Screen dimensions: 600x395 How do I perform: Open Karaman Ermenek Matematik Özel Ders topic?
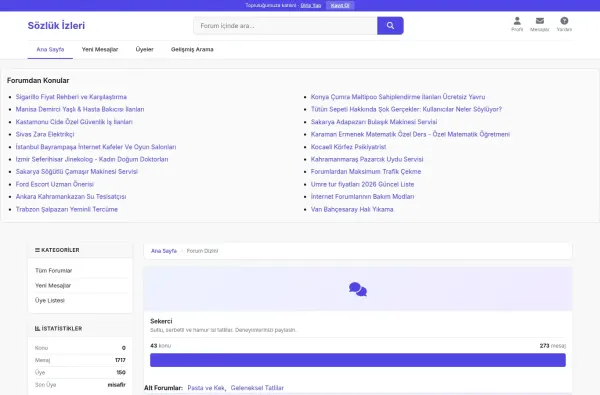tap(410, 134)
